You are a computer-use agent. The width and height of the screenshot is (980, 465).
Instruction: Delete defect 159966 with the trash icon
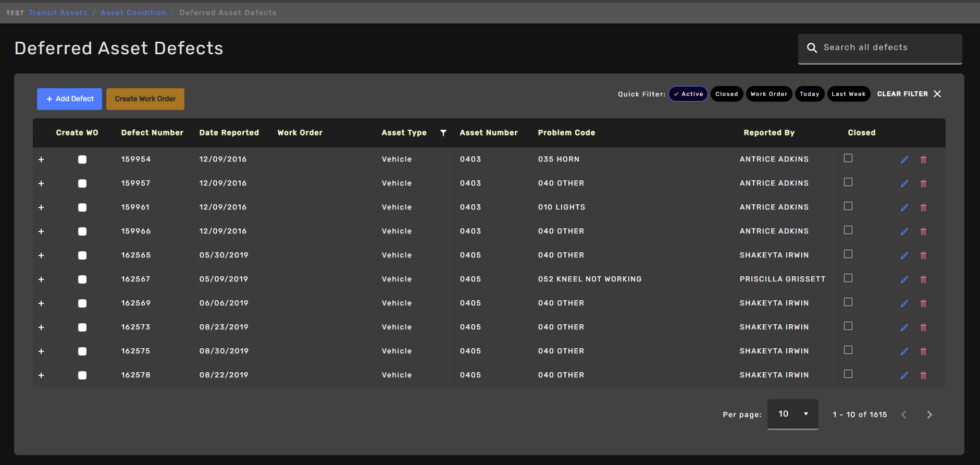923,231
